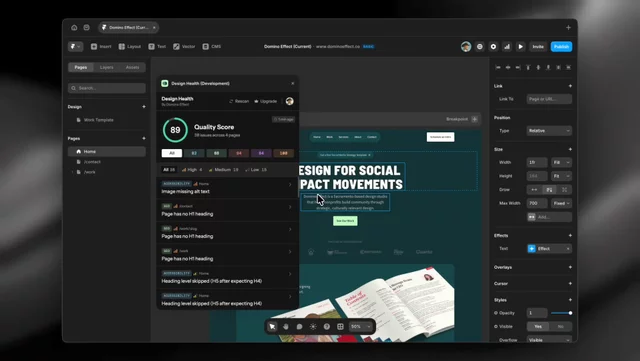Toggle the light/dark sun icon
This screenshot has width=640, height=361.
(x=313, y=326)
